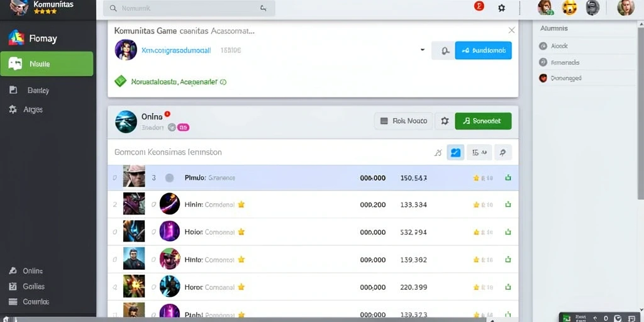Click the yellow emoji avatar in top bar
644x322 pixels.
click(569, 8)
